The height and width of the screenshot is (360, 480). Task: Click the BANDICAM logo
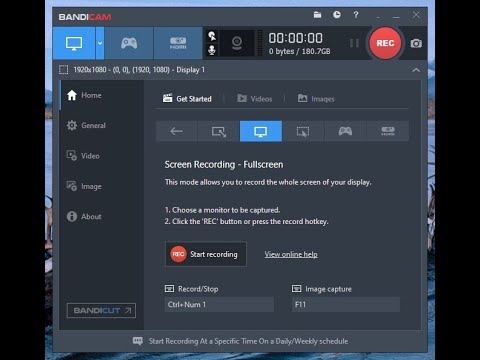click(85, 17)
